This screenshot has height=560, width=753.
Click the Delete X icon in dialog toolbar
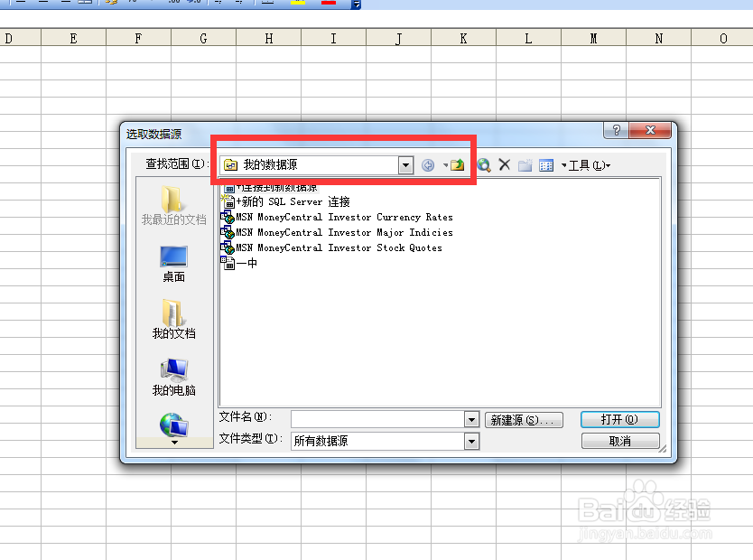(x=504, y=165)
